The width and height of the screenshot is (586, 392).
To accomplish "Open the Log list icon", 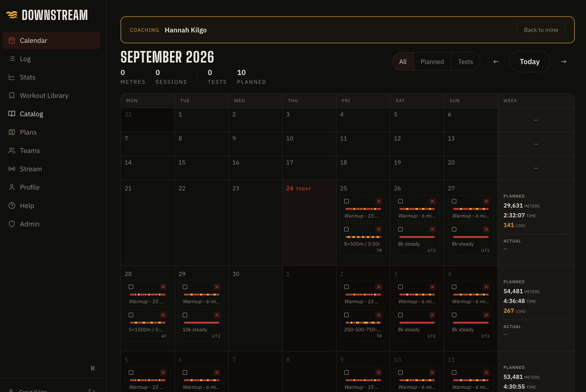I will point(12,59).
